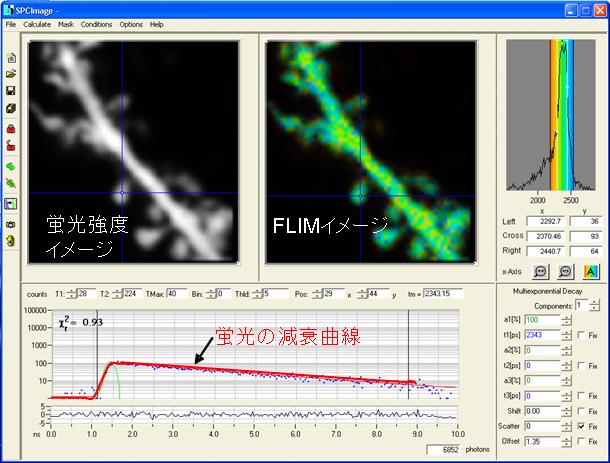610x463 pixels.
Task: Enable the t1[ps] Fix checkbox
Action: [x=582, y=335]
